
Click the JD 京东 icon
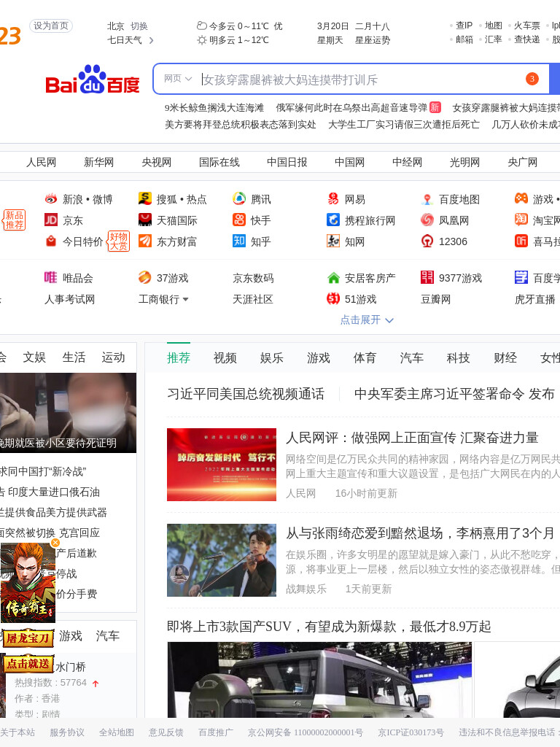pyautogui.click(x=51, y=220)
